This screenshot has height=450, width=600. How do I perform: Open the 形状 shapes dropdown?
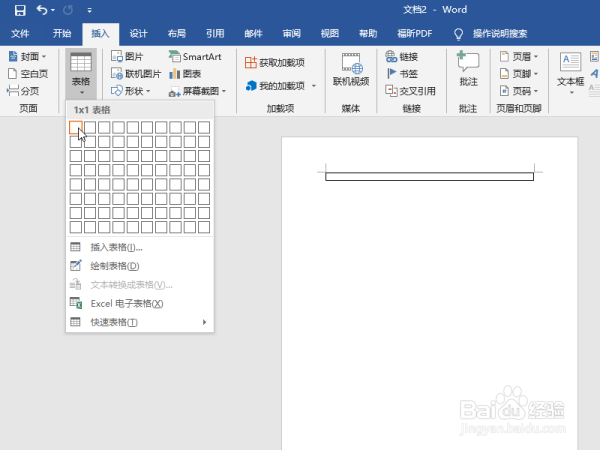pyautogui.click(x=130, y=91)
